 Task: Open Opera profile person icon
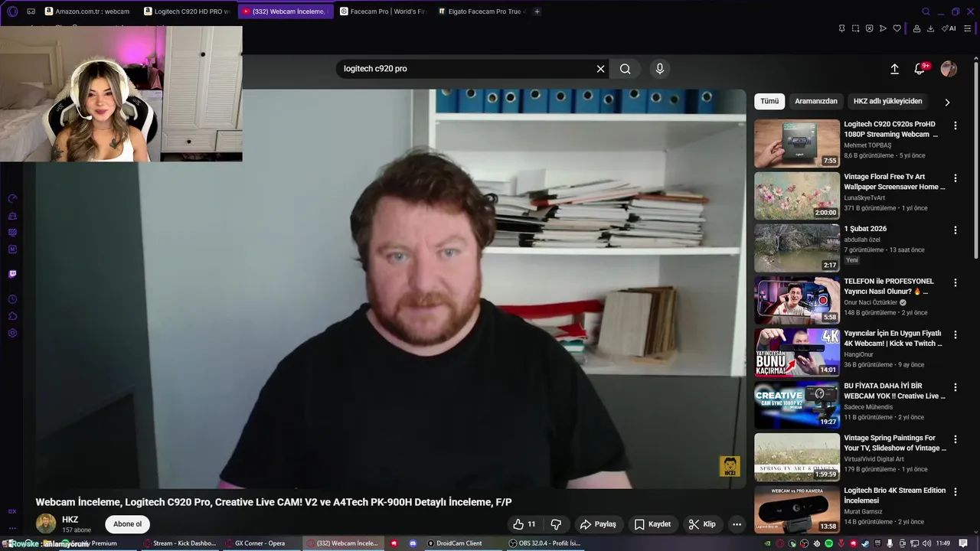916,28
